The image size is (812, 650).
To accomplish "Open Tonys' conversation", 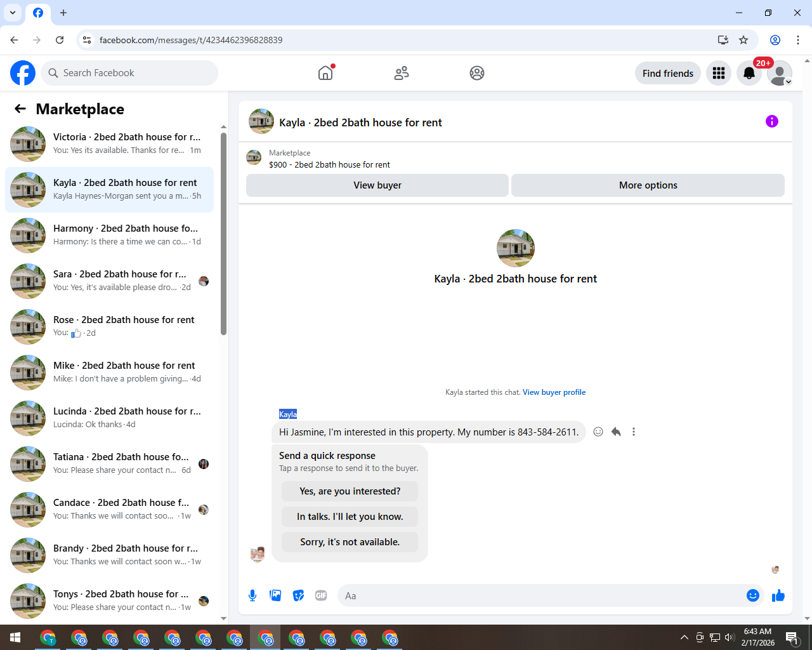I will 109,601.
